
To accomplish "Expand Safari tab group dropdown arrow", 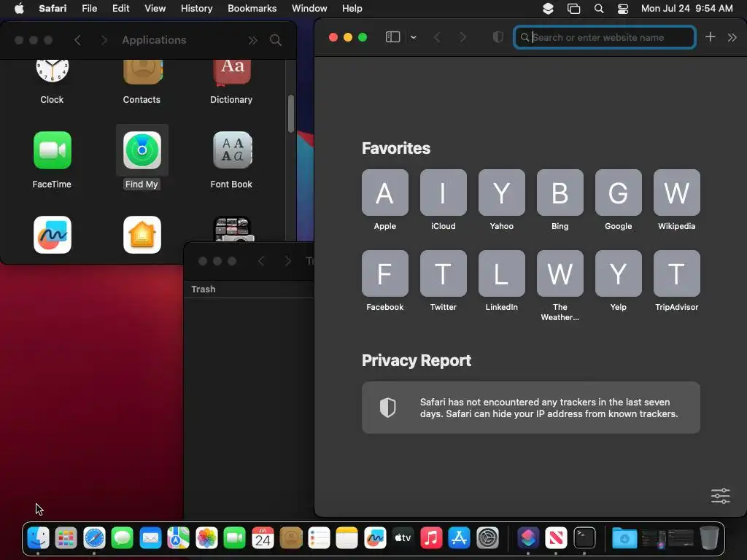I will pos(413,37).
